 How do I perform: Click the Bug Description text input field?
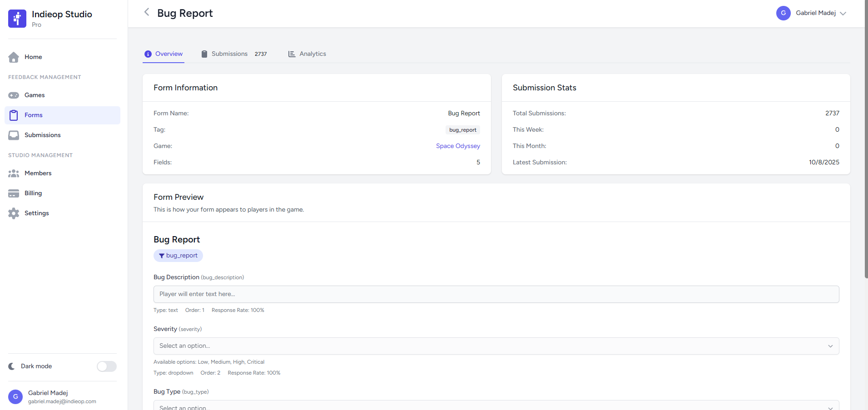pyautogui.click(x=496, y=294)
